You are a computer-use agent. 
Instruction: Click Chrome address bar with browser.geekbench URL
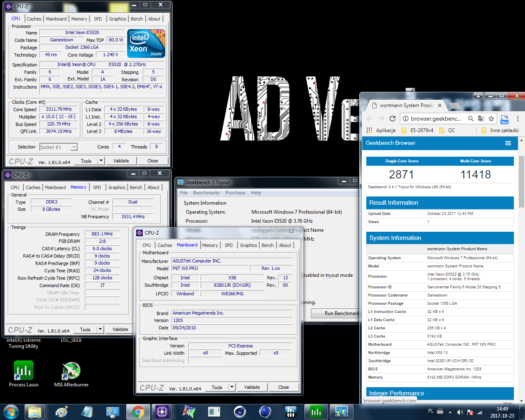coord(436,119)
